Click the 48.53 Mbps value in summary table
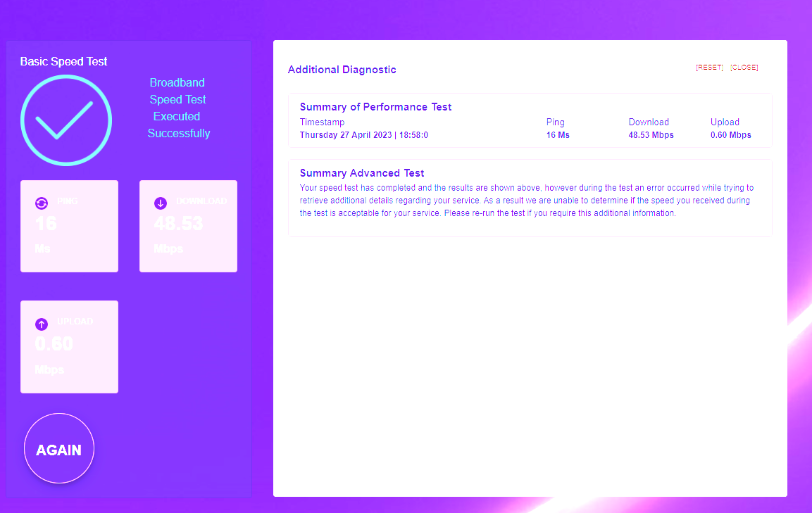This screenshot has width=812, height=513. tap(651, 135)
